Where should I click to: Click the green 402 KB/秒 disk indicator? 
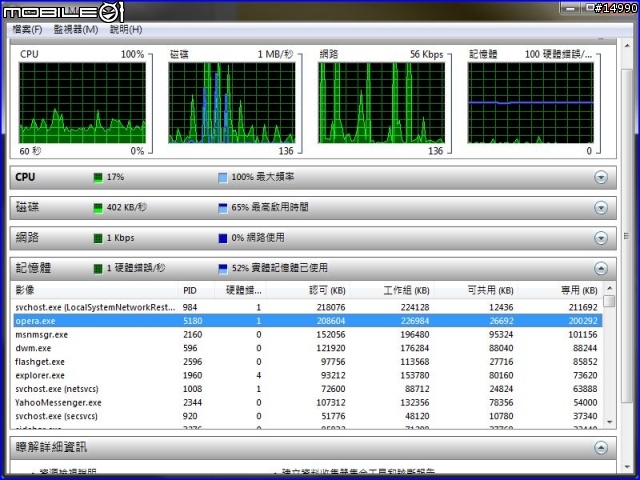click(x=98, y=208)
